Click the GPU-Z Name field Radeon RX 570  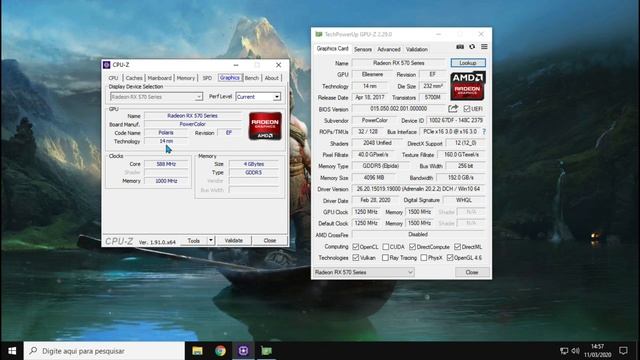pos(399,63)
